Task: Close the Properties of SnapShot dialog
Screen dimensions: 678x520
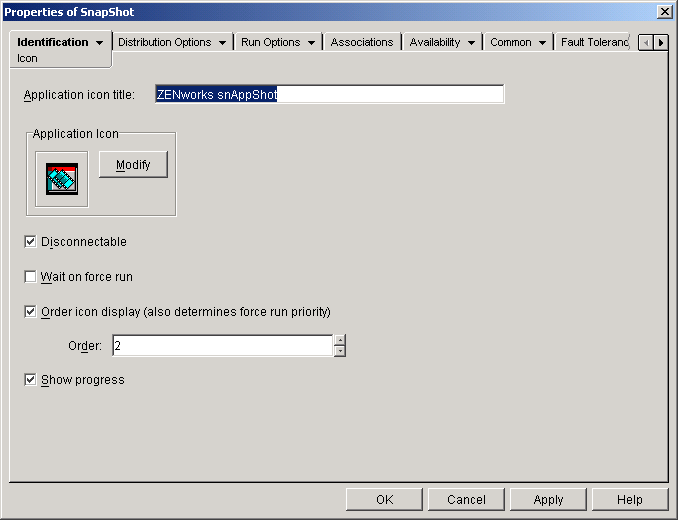Action: coord(664,12)
